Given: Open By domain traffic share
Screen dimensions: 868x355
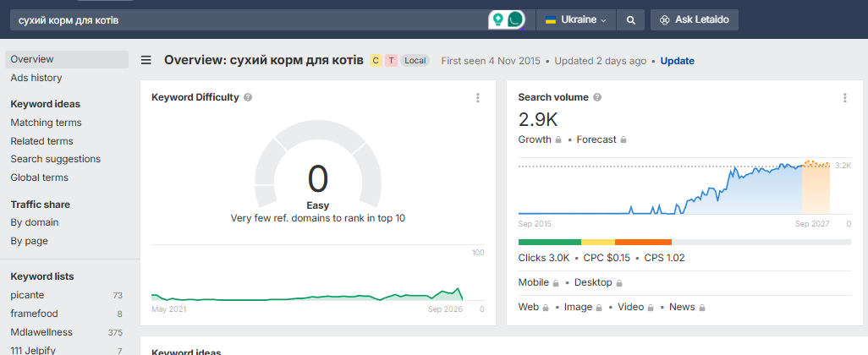Looking at the screenshot, I should tap(35, 222).
